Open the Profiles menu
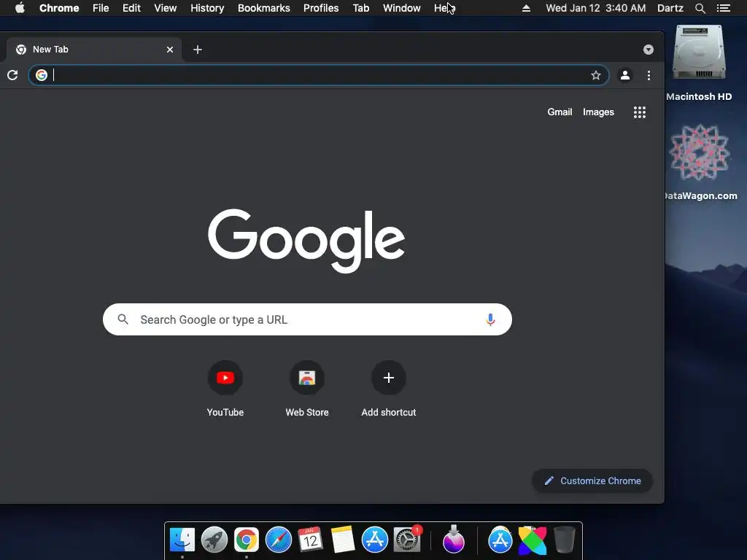 [321, 8]
